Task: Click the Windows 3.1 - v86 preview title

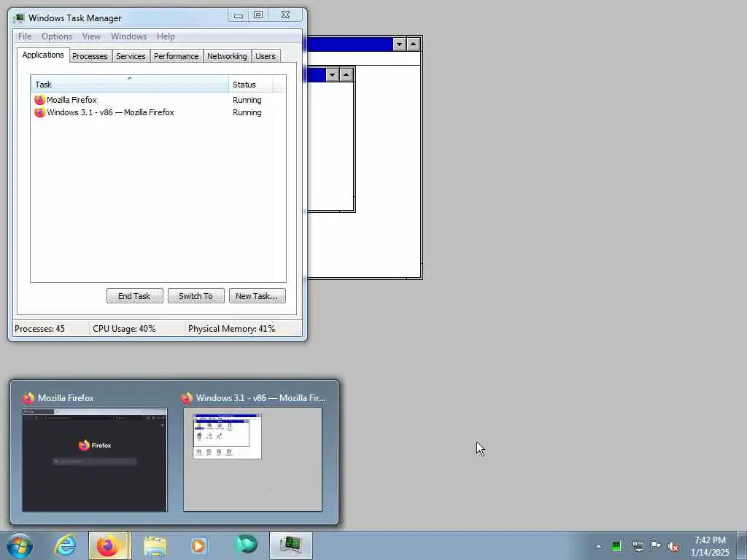Action: (260, 397)
